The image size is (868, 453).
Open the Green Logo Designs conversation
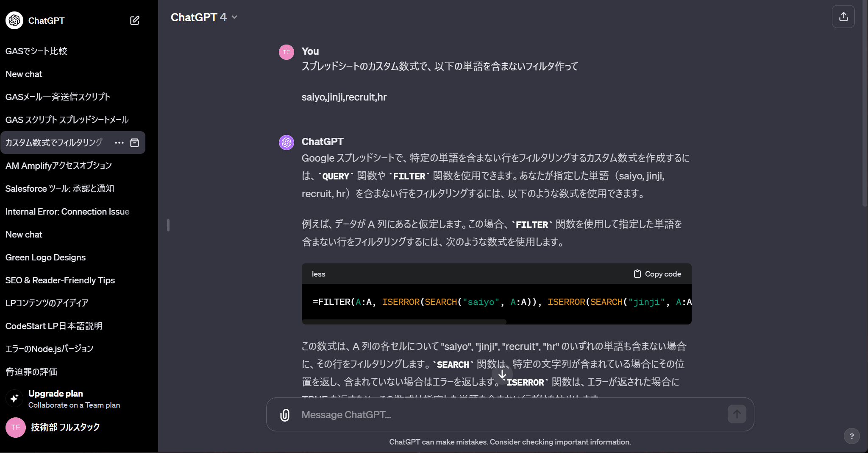point(45,257)
